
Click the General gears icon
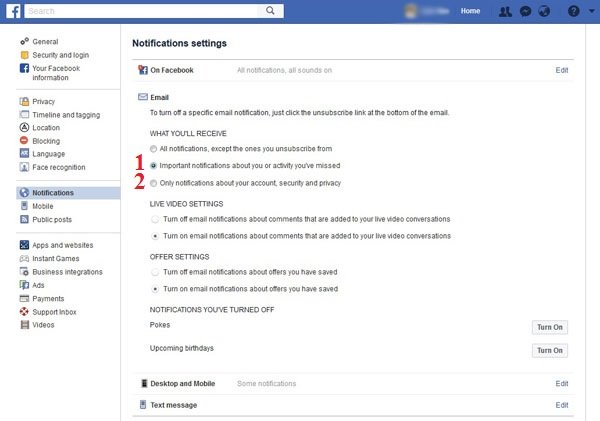[x=24, y=41]
